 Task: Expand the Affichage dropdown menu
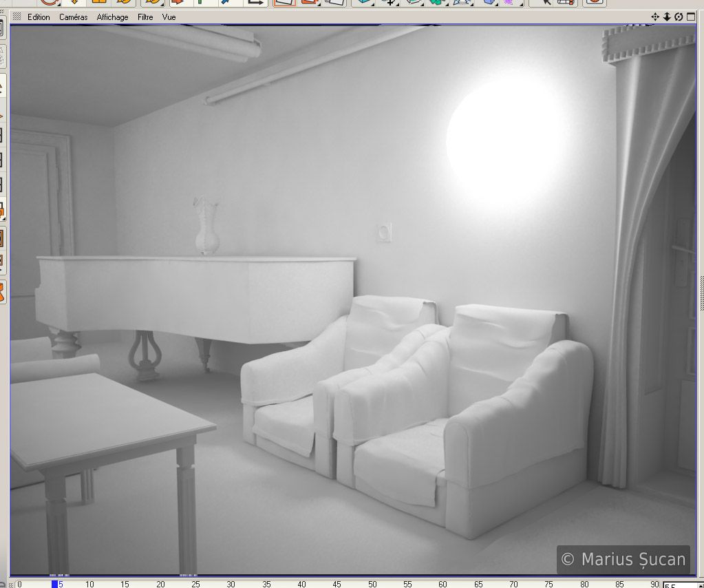pyautogui.click(x=112, y=17)
